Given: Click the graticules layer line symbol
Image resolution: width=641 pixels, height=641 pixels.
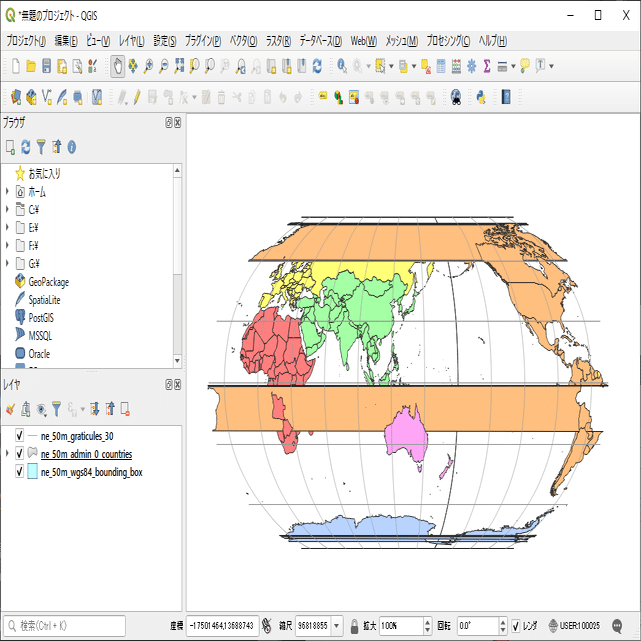Looking at the screenshot, I should pos(33,436).
